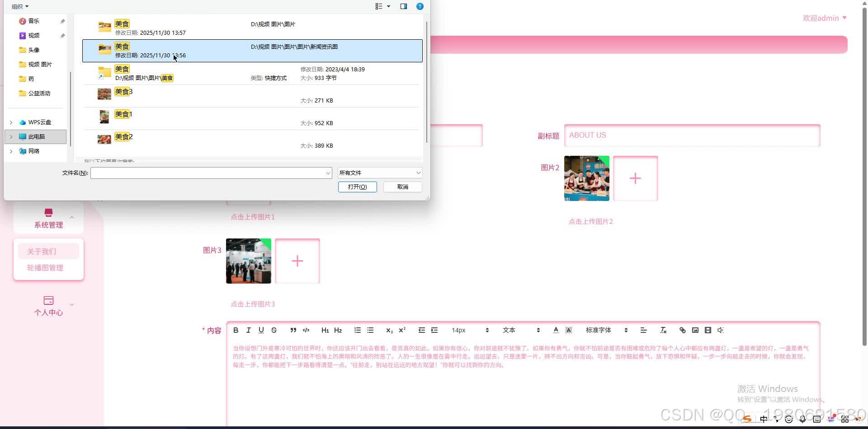The width and height of the screenshot is (868, 429).
Task: Clear text formatting icon
Action: pyautogui.click(x=663, y=330)
